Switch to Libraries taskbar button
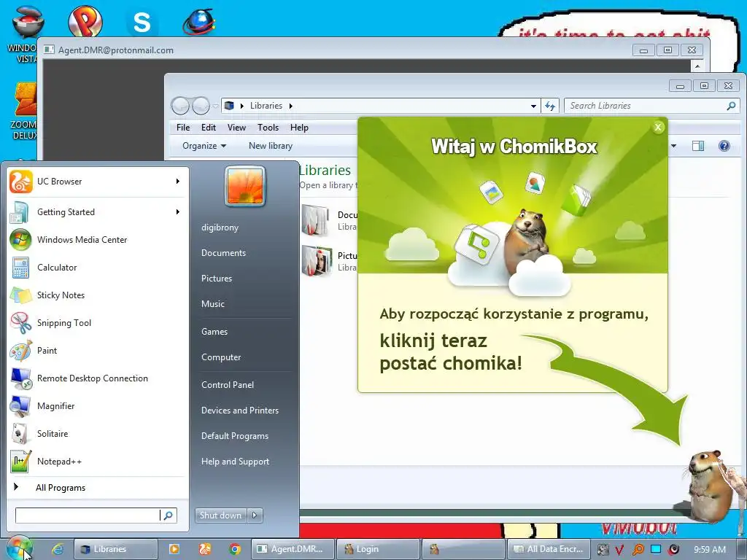The image size is (747, 560). 116,549
